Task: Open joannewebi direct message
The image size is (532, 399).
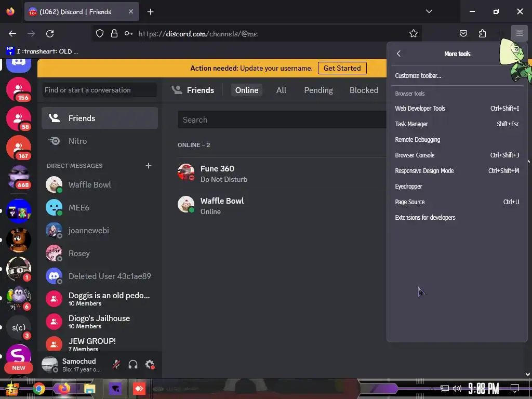Action: (100, 230)
